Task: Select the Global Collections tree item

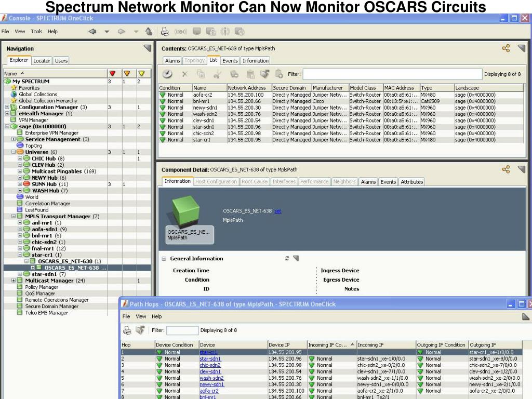Action: point(38,95)
